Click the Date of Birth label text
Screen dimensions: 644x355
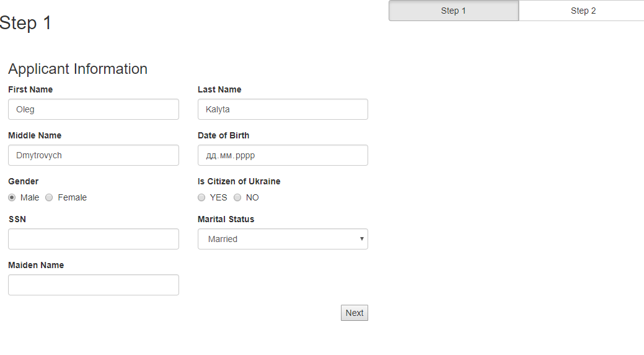pos(224,135)
